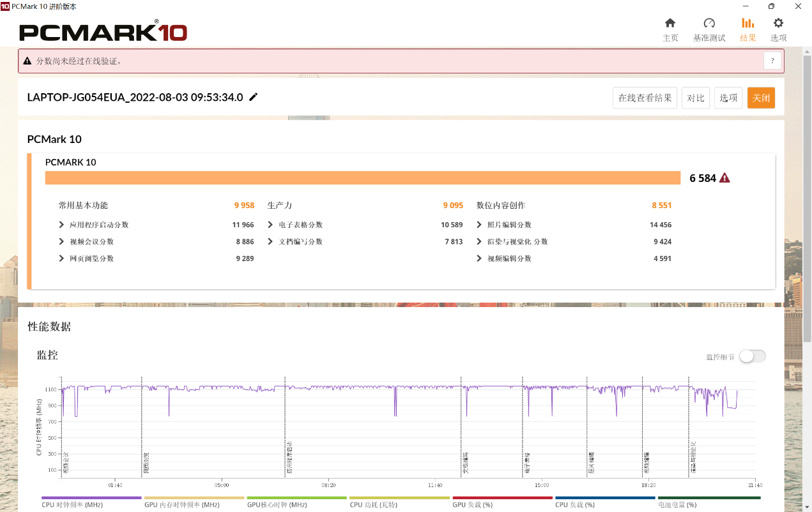812x512 pixels.
Task: Expand 照片编辑分数 row
Action: (480, 225)
